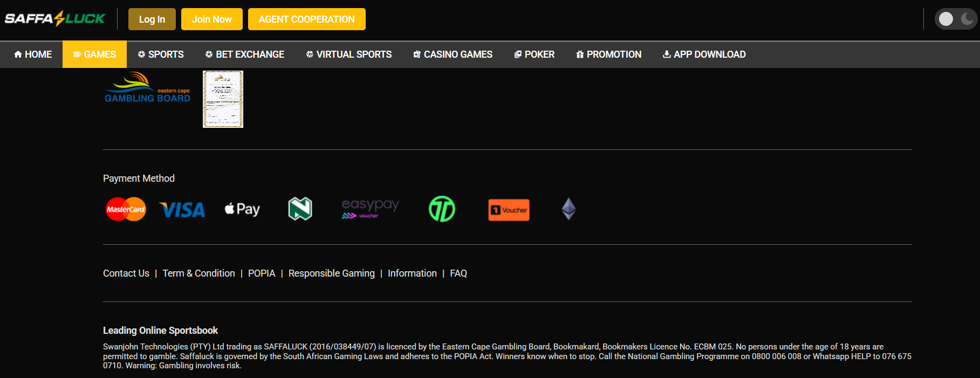Image resolution: width=980 pixels, height=378 pixels.
Task: Open Eastern Cape Gambling Board logo
Action: pyautogui.click(x=147, y=88)
